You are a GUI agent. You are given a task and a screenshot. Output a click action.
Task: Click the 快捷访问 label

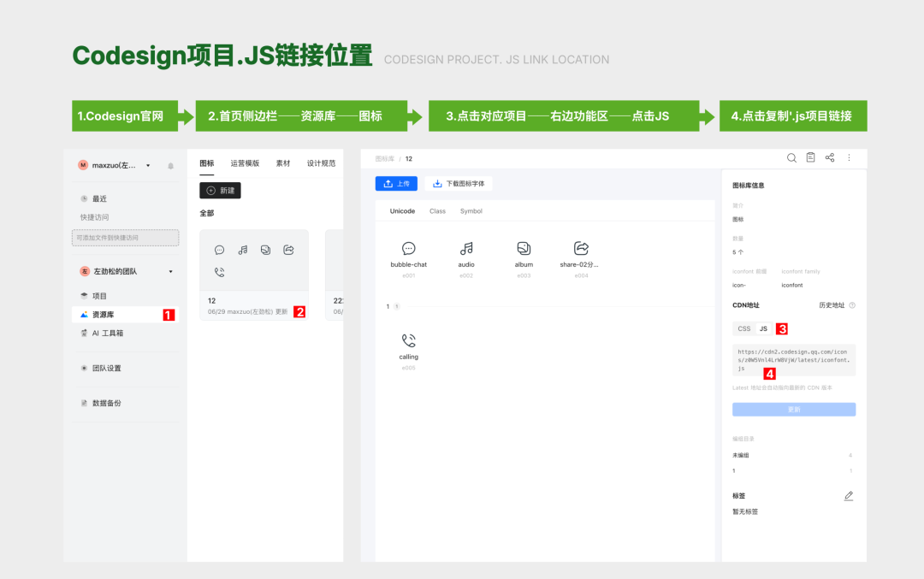(95, 217)
